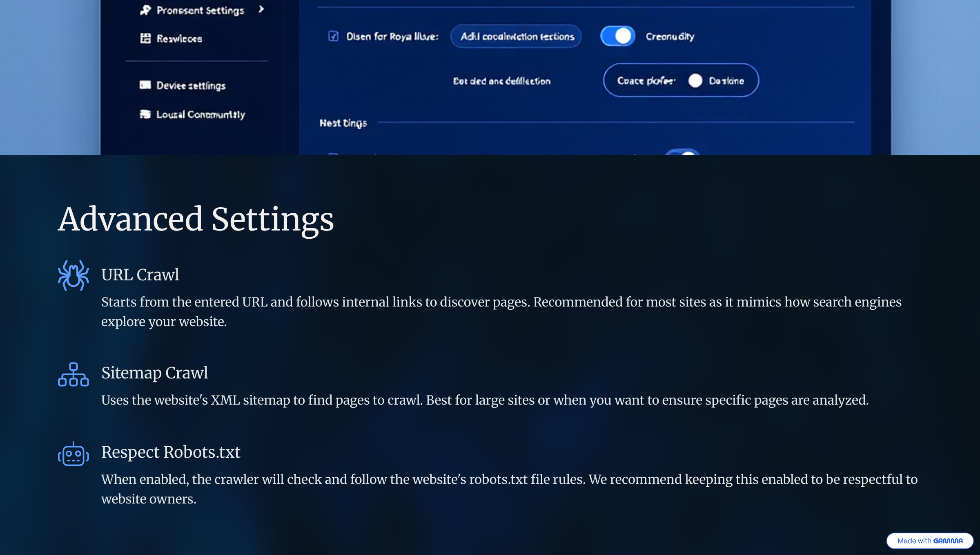Viewport: 980px width, 555px height.
Task: Toggle the switch next to Creativity
Action: pos(617,36)
